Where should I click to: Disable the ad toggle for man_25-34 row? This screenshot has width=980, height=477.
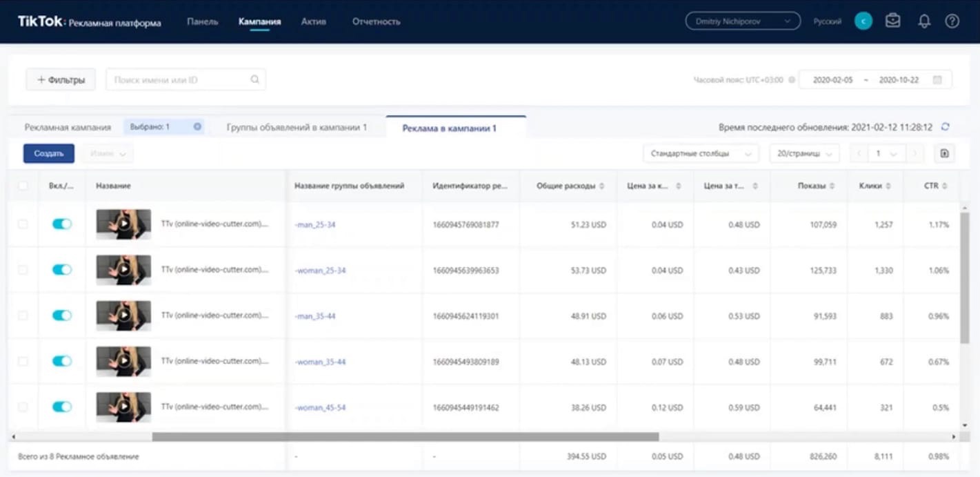point(62,224)
